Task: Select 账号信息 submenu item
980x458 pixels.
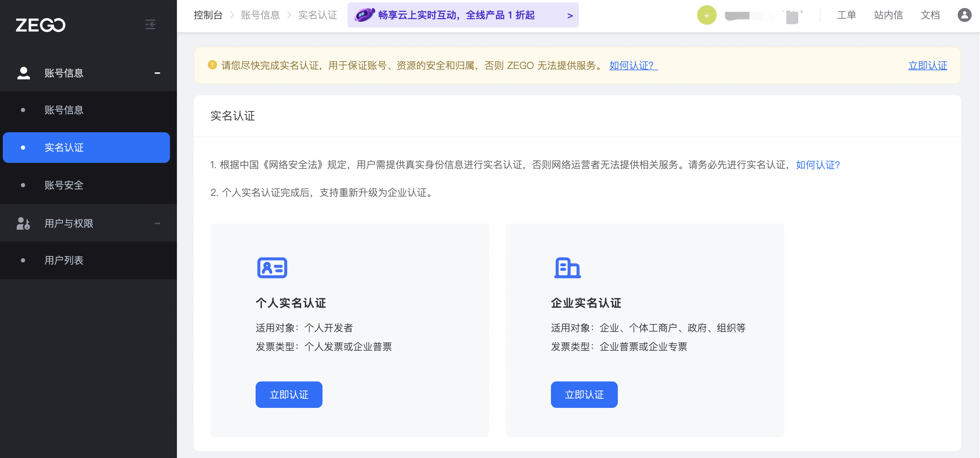Action: (x=64, y=110)
